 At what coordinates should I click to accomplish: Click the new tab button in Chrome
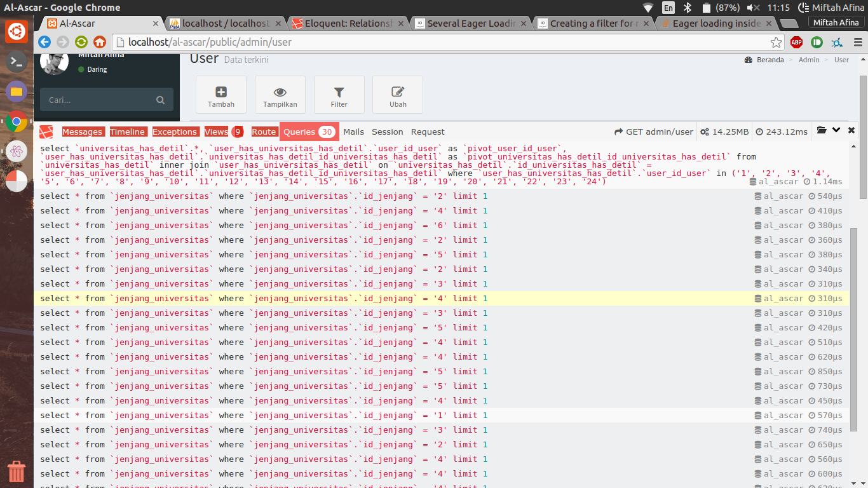coord(789,24)
